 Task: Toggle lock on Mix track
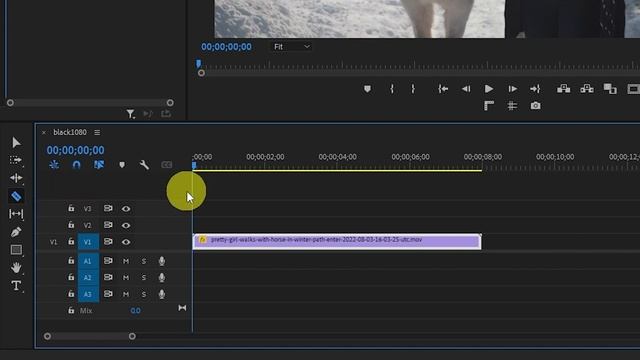coord(71,310)
